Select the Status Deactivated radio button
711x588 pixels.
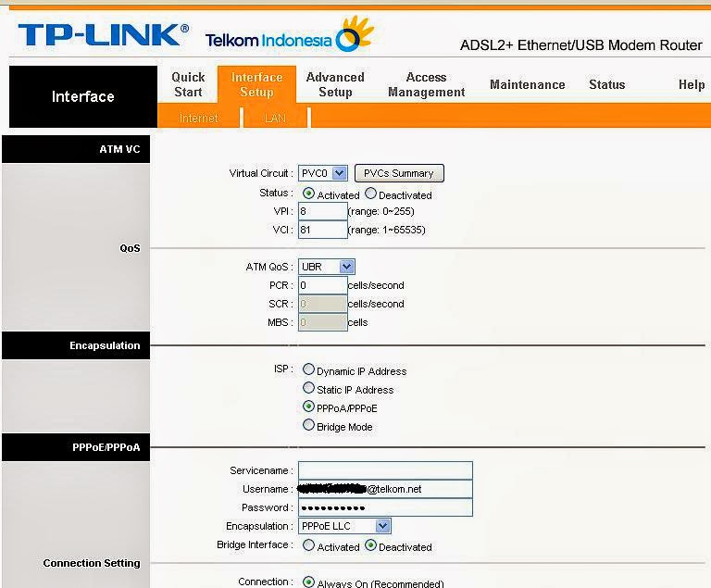pyautogui.click(x=370, y=194)
